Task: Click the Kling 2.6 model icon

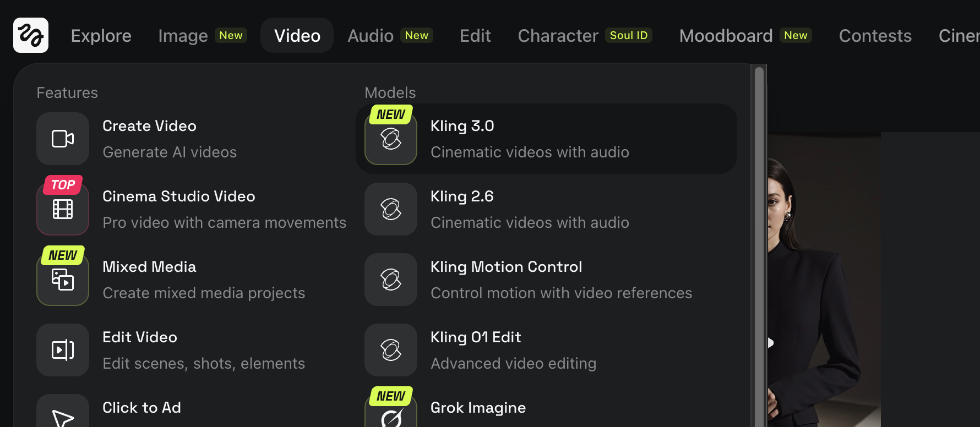Action: click(391, 209)
